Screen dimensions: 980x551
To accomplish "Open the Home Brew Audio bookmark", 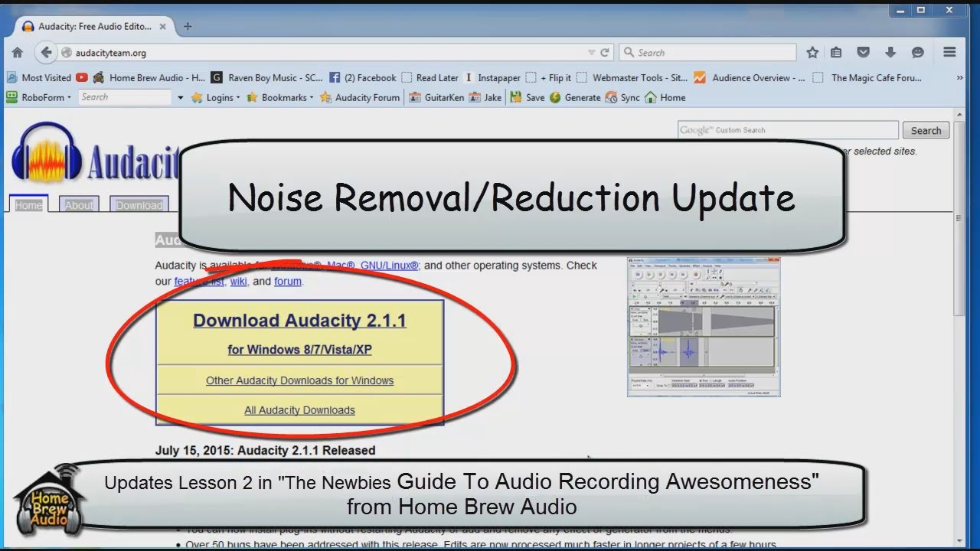I will coord(149,77).
